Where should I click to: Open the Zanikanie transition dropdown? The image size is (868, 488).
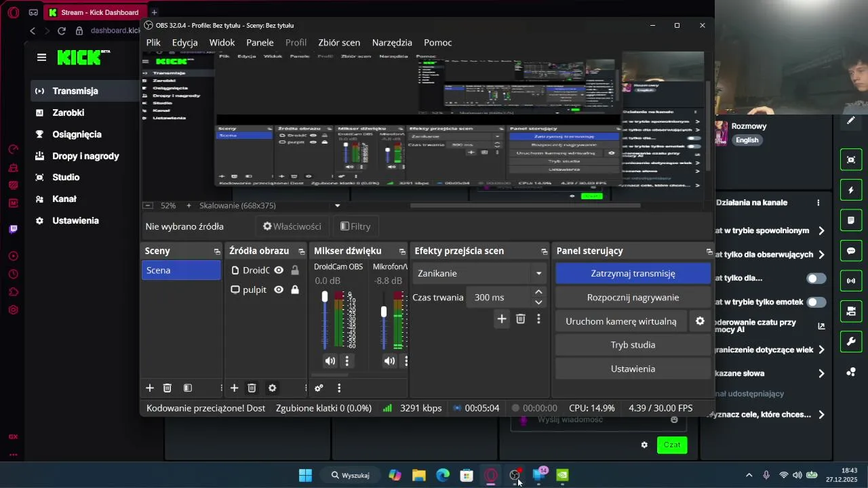coord(479,274)
